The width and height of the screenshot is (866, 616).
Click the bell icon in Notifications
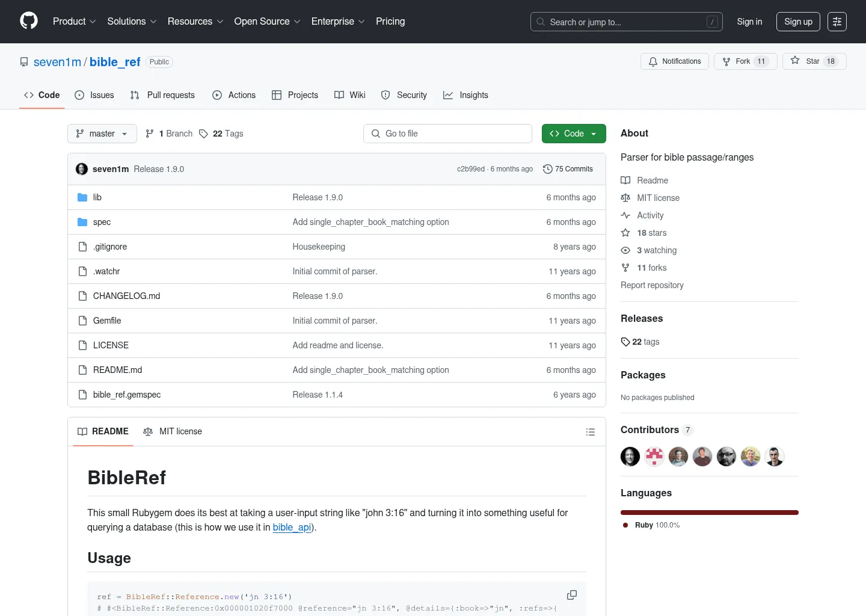[653, 61]
